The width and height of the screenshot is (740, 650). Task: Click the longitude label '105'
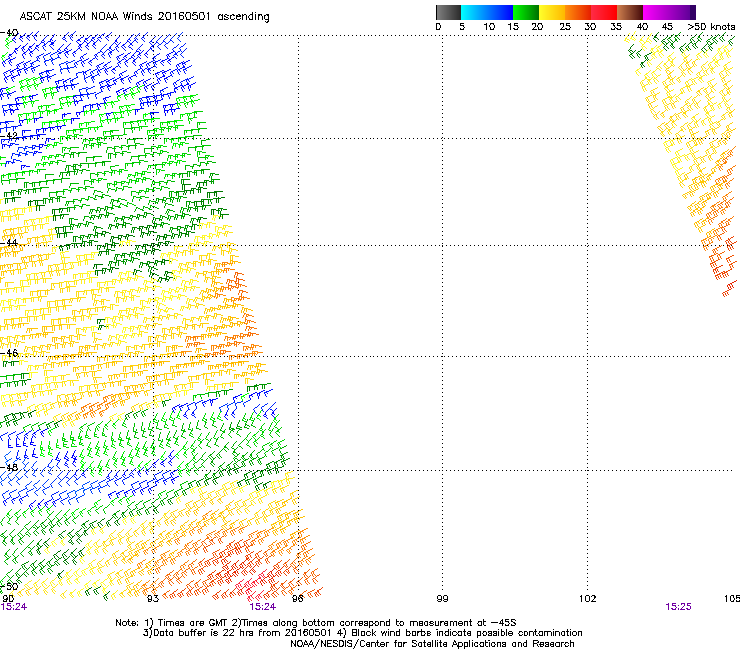[x=732, y=599]
